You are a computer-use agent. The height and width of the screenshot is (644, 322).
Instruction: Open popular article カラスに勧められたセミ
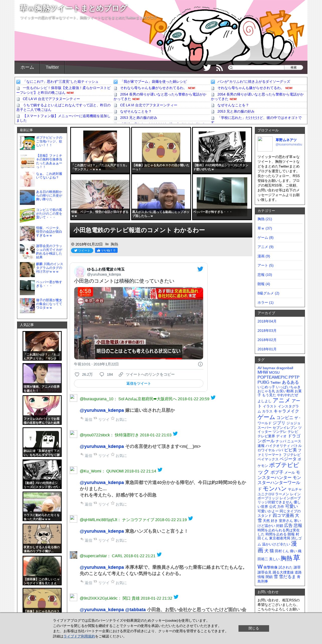42,506
